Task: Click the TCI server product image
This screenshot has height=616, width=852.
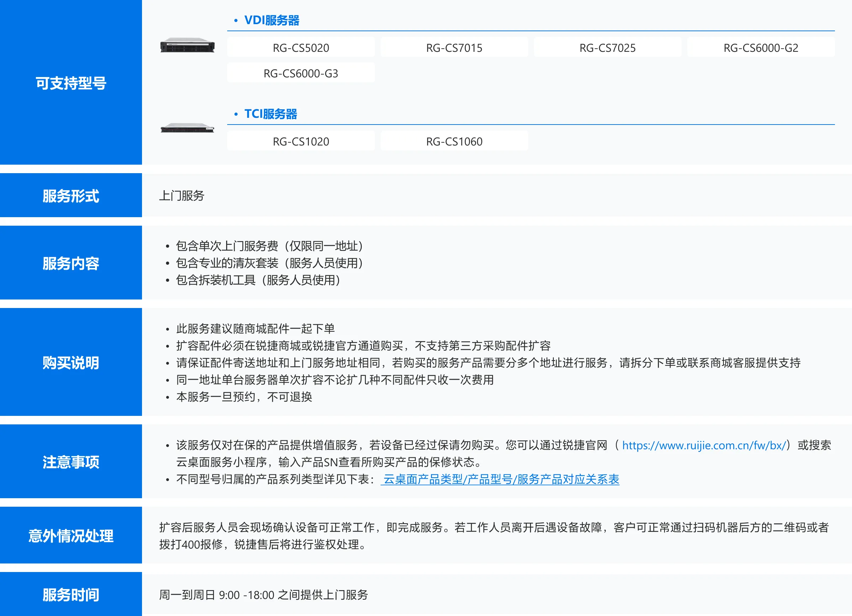Action: pos(187,128)
